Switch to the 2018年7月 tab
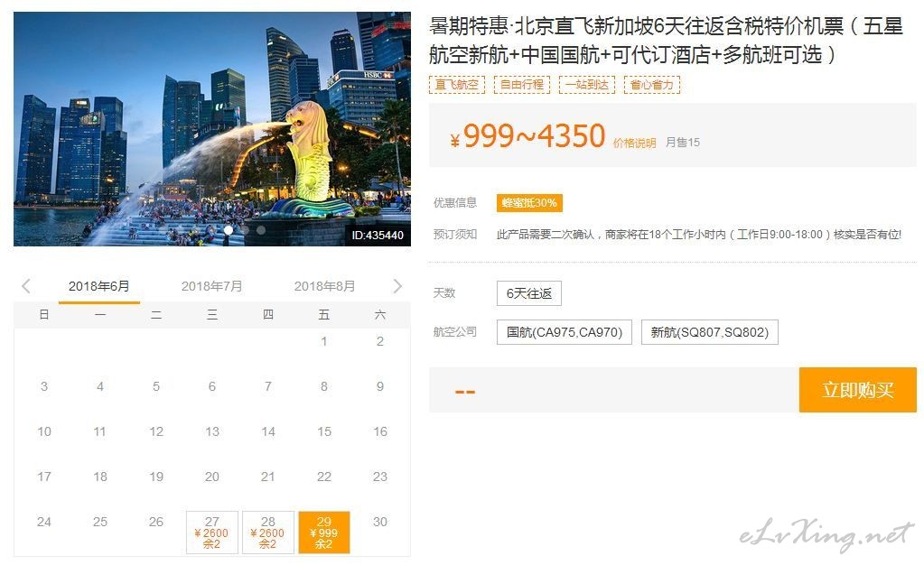 tap(212, 286)
